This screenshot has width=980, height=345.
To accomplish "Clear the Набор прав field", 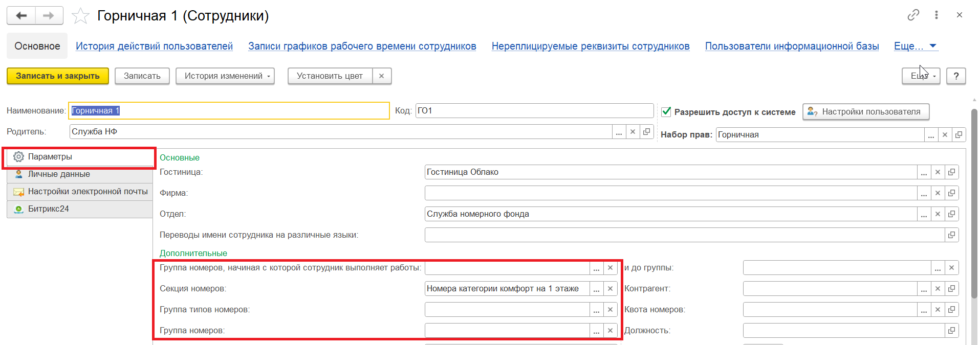I will tap(945, 135).
